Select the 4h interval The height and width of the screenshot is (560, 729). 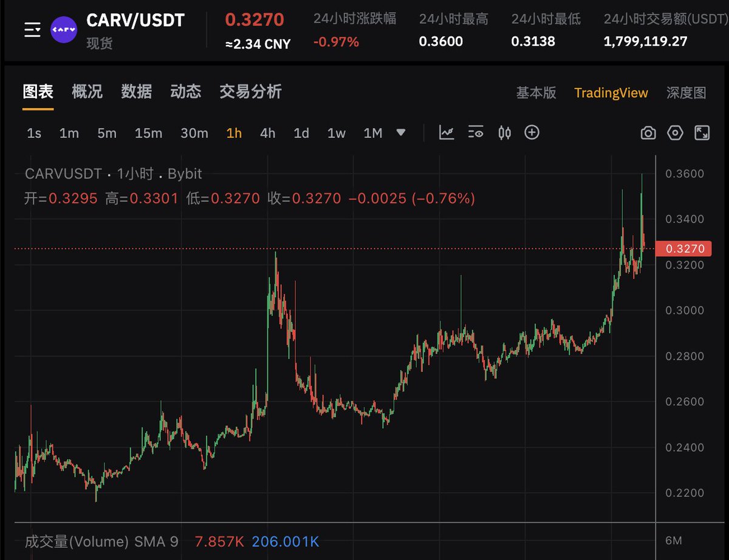(267, 133)
